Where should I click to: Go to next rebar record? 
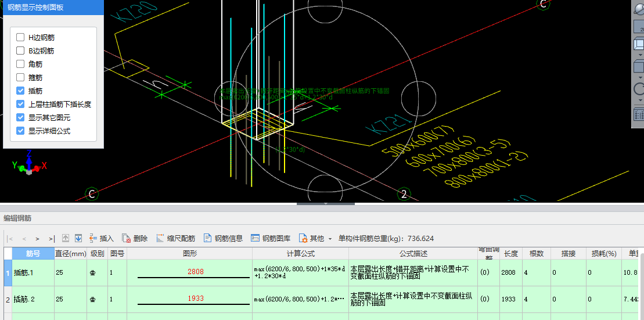[37, 239]
